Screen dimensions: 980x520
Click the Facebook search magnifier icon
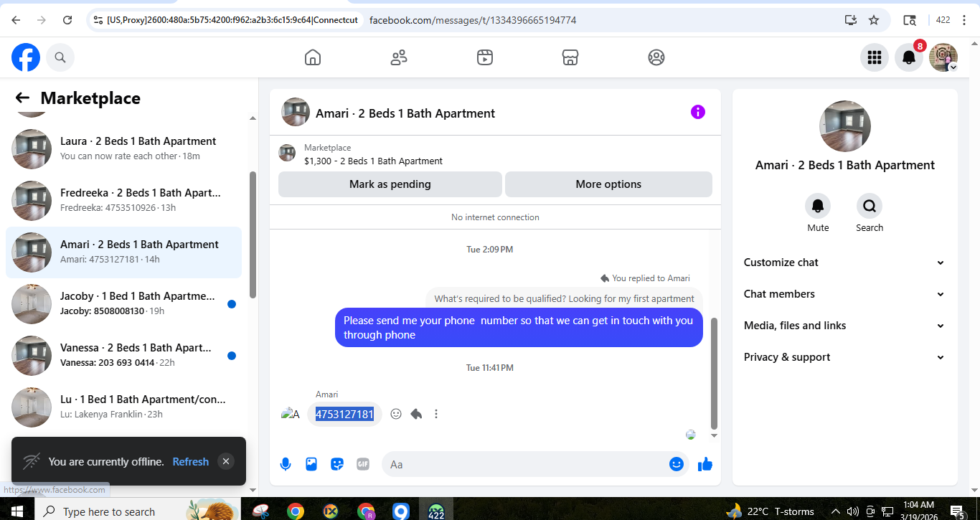60,57
